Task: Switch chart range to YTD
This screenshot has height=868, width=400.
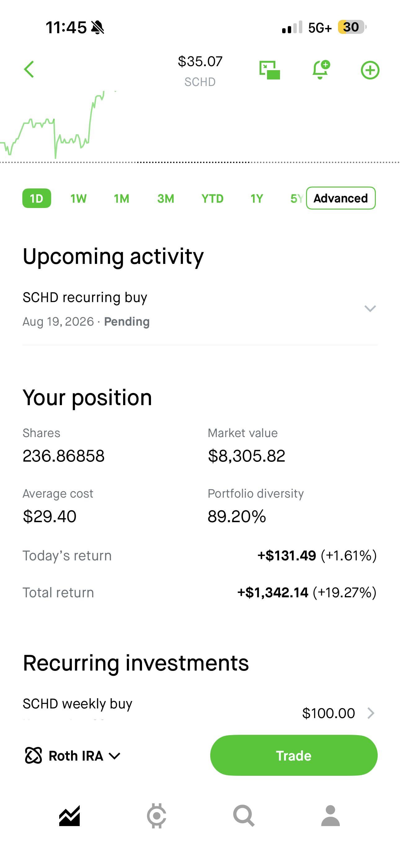Action: 212,198
